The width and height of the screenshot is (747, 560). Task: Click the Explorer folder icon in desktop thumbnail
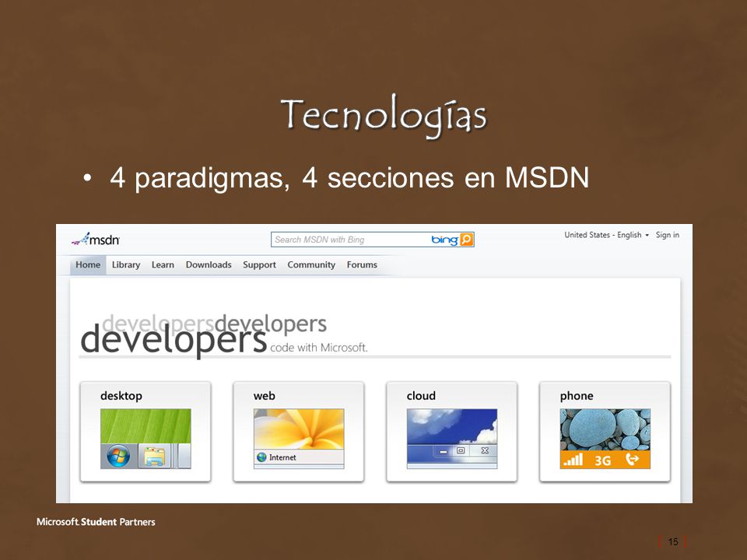[154, 457]
